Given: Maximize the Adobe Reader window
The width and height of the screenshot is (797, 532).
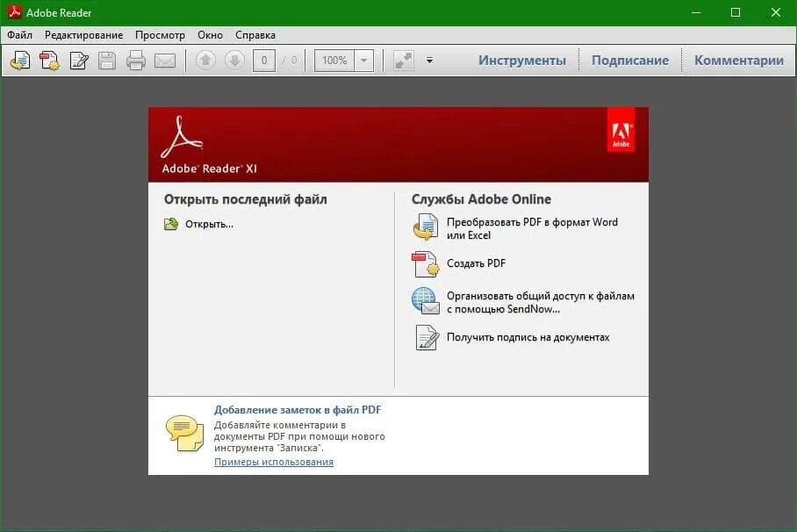Looking at the screenshot, I should [736, 12].
